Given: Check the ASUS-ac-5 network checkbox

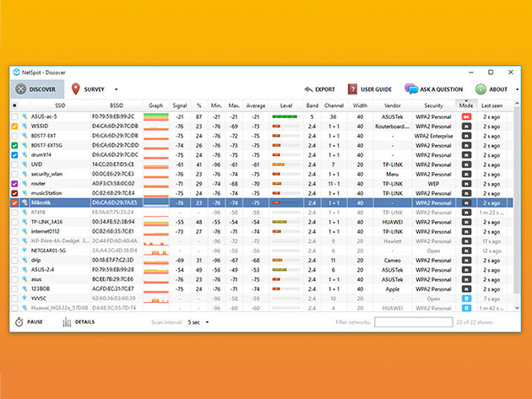Looking at the screenshot, I should [x=14, y=116].
